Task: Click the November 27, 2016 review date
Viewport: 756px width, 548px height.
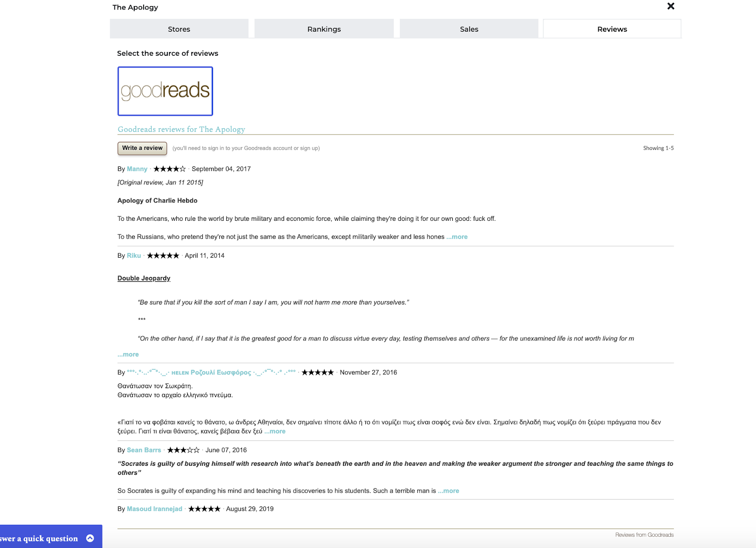Action: point(369,372)
